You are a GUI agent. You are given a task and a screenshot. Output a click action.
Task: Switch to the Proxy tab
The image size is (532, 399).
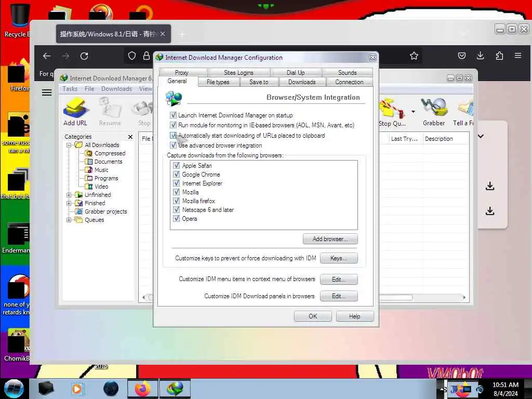(x=181, y=72)
